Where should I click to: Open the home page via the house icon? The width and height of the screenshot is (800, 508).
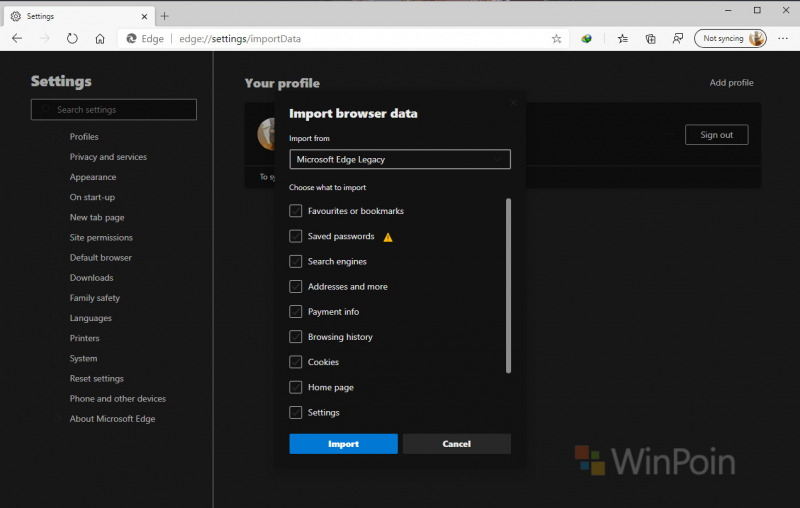pos(100,39)
